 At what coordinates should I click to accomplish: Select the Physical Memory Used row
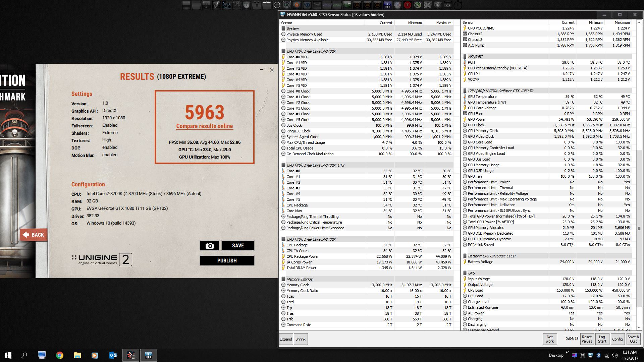pyautogui.click(x=366, y=34)
